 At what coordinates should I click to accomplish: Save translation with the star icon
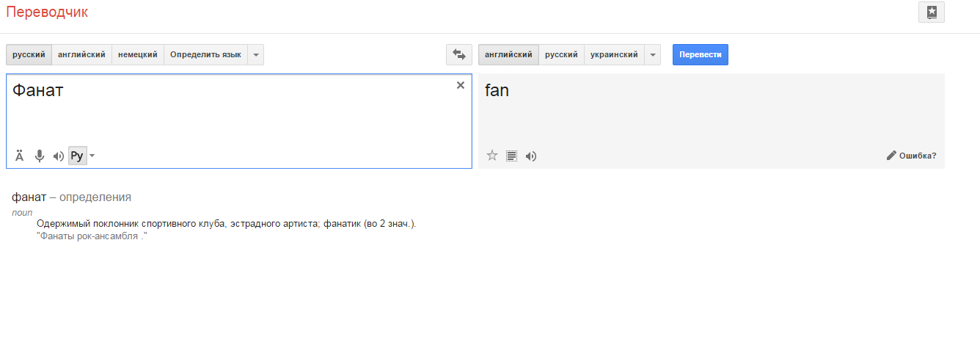(x=492, y=156)
